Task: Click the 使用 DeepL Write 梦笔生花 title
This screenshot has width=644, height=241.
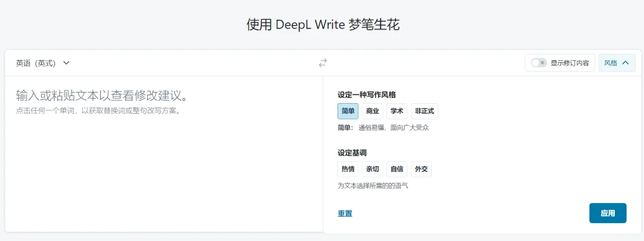Action: 323,24
